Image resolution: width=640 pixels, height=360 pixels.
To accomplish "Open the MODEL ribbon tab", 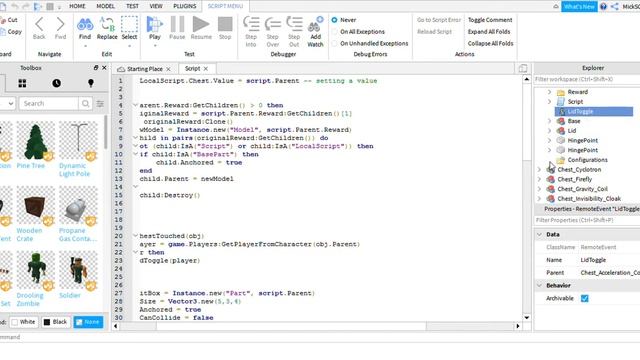I will click(x=105, y=6).
